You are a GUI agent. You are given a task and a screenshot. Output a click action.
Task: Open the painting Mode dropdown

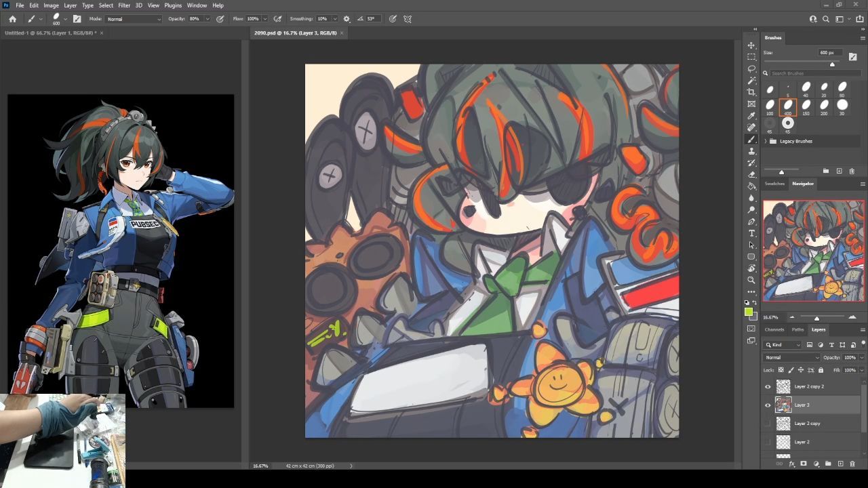pos(134,19)
